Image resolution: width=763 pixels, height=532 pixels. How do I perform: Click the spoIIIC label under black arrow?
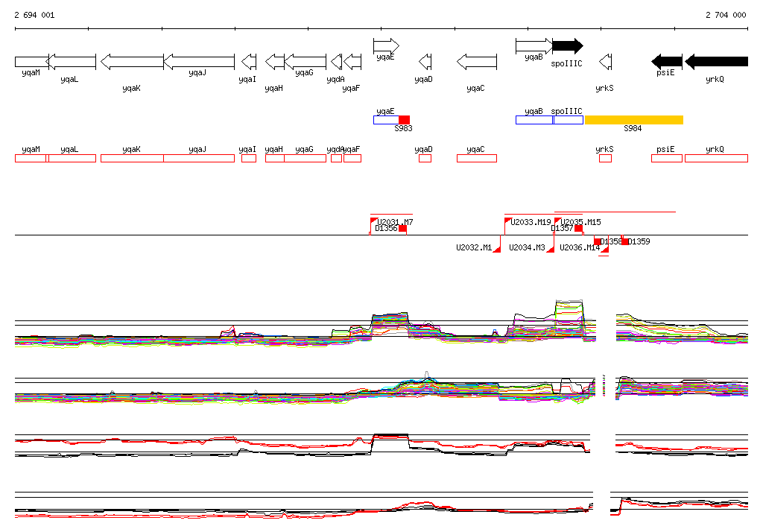566,64
